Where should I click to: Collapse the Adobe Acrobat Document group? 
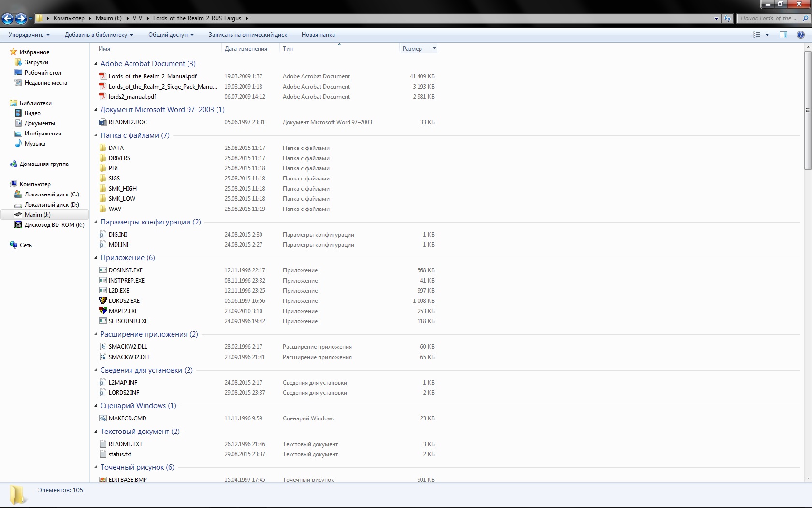click(x=96, y=64)
